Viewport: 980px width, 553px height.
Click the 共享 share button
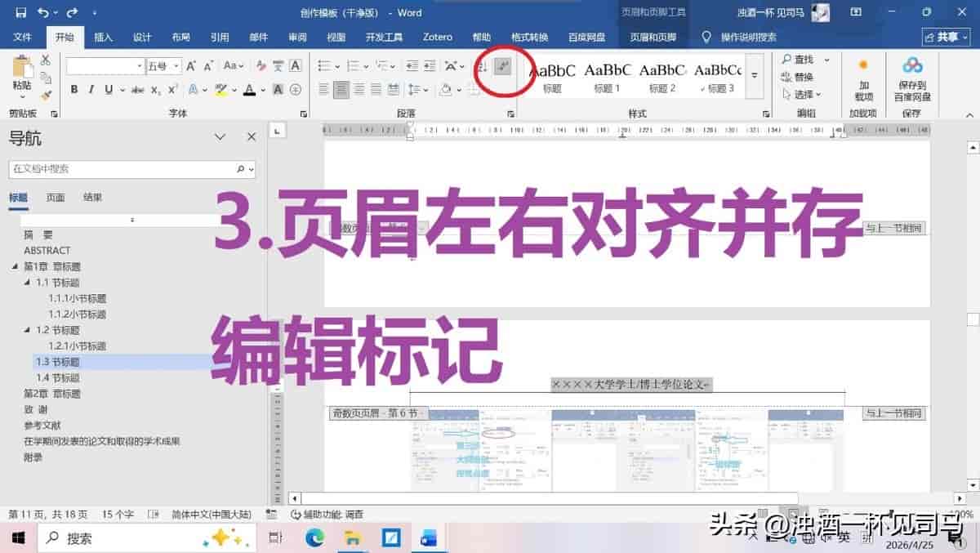[x=947, y=37]
